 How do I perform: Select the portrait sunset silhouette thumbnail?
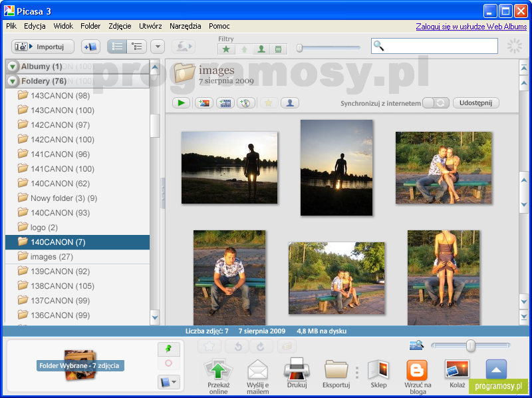click(336, 168)
